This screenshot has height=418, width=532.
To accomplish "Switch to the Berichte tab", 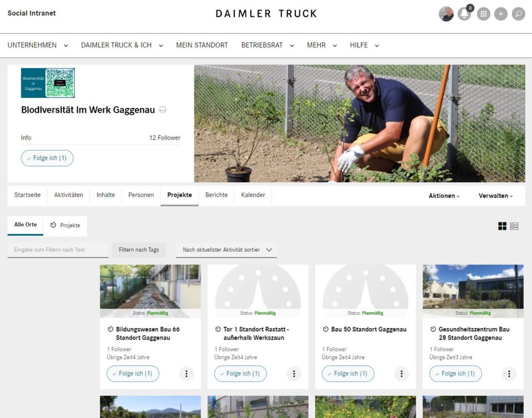I will [217, 195].
